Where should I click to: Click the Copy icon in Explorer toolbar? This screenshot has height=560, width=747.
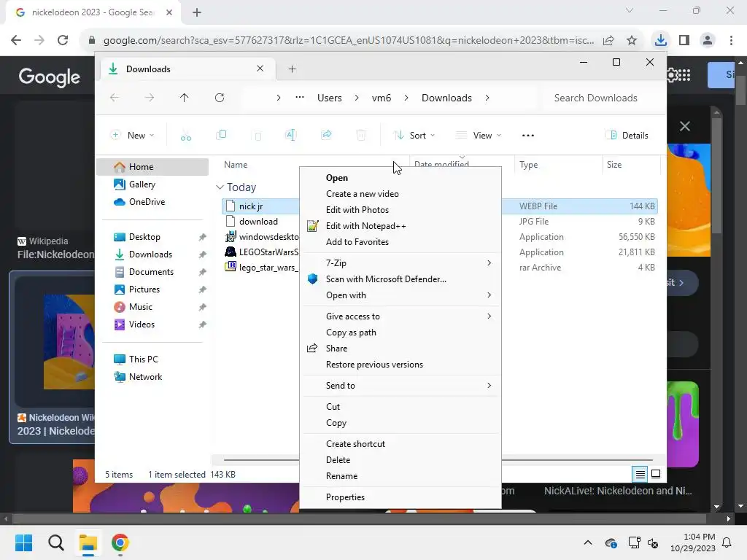[221, 135]
